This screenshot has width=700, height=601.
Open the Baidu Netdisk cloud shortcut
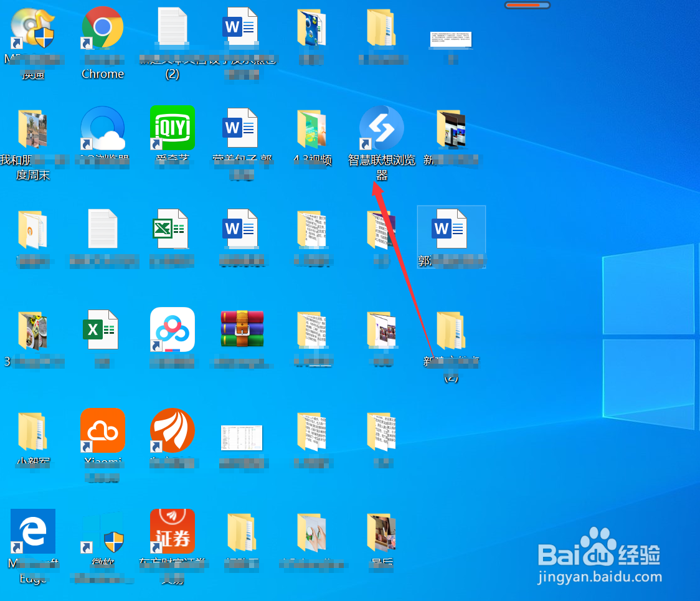click(173, 329)
